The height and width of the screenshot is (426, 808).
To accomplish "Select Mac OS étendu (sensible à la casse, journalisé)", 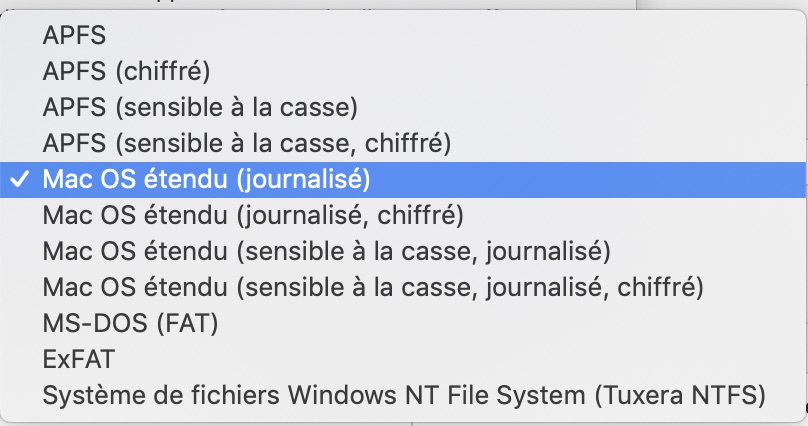I will pyautogui.click(x=326, y=251).
